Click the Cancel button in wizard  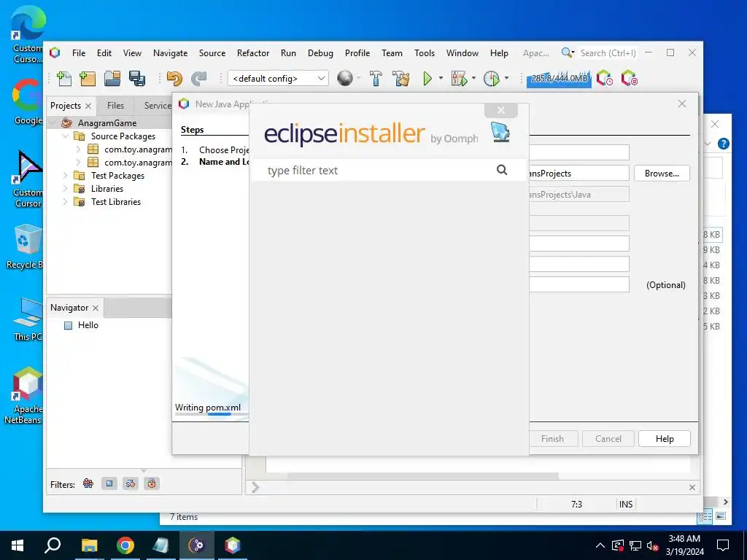(x=608, y=438)
